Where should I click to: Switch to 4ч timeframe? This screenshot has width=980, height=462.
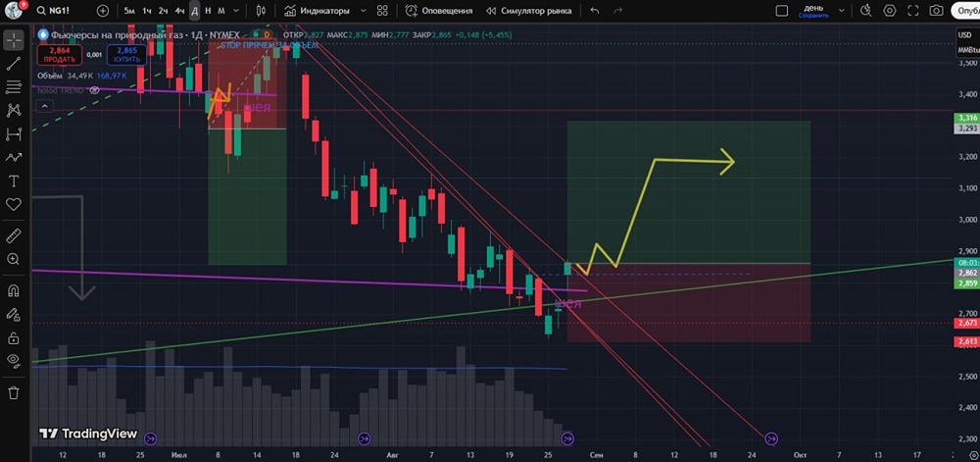tap(180, 11)
